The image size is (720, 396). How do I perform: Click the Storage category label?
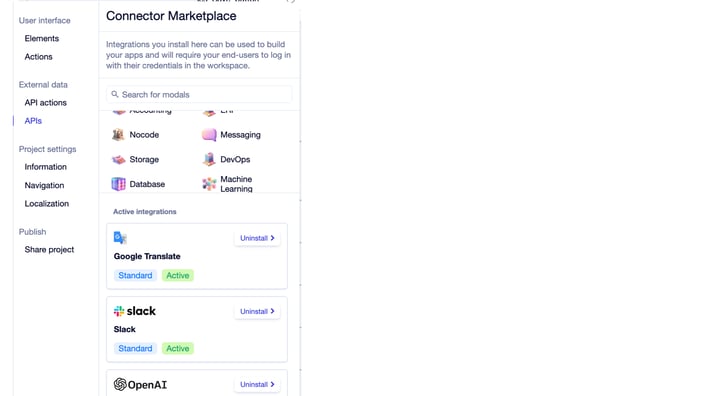(144, 159)
